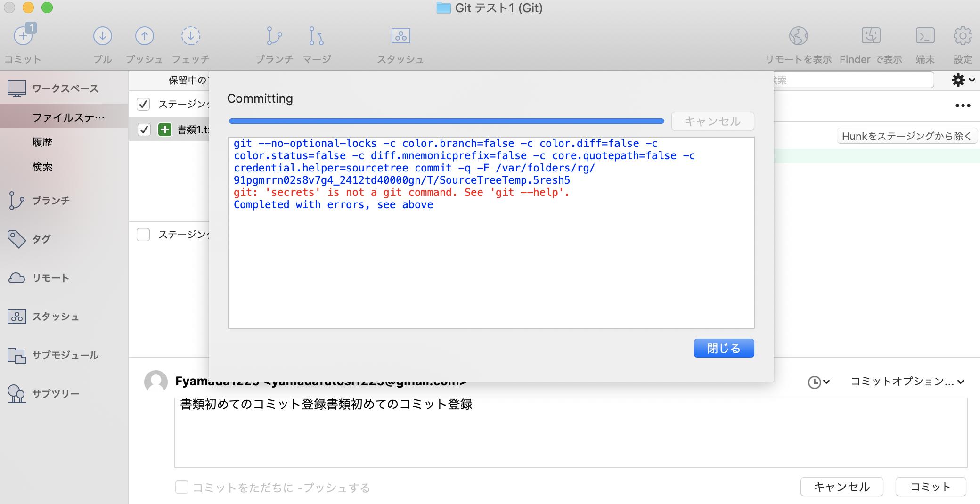Image resolution: width=980 pixels, height=504 pixels.
Task: Open remote view (リモートを表示) globe icon
Action: tap(798, 36)
